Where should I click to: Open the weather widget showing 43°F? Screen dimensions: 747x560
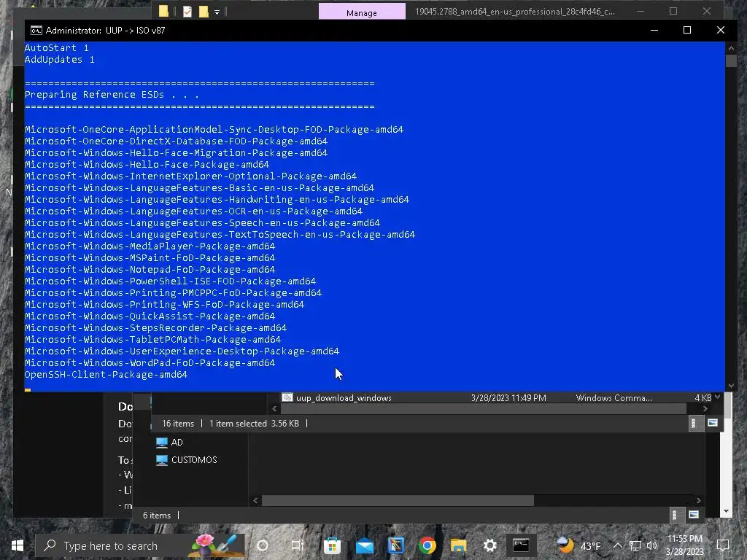[x=578, y=545]
